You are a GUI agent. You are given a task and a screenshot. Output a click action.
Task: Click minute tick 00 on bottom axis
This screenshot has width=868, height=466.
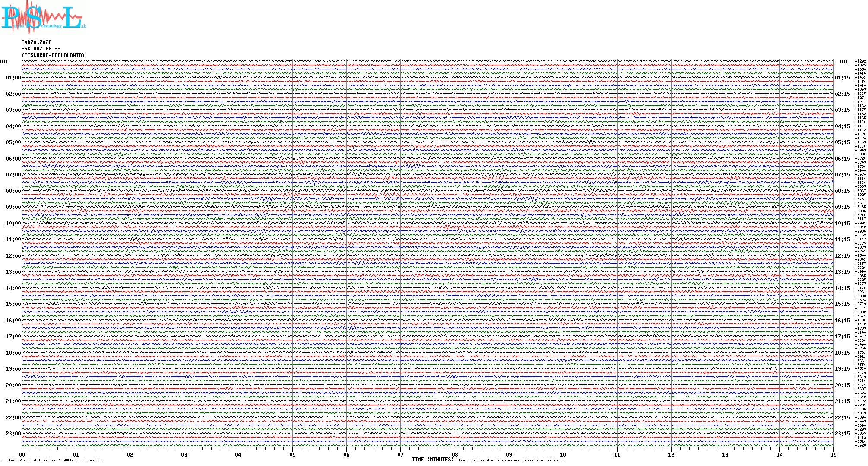click(22, 454)
